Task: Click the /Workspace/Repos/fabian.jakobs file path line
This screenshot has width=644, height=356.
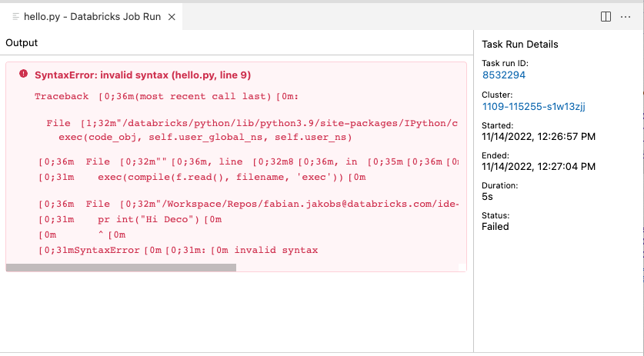Action: coord(249,204)
